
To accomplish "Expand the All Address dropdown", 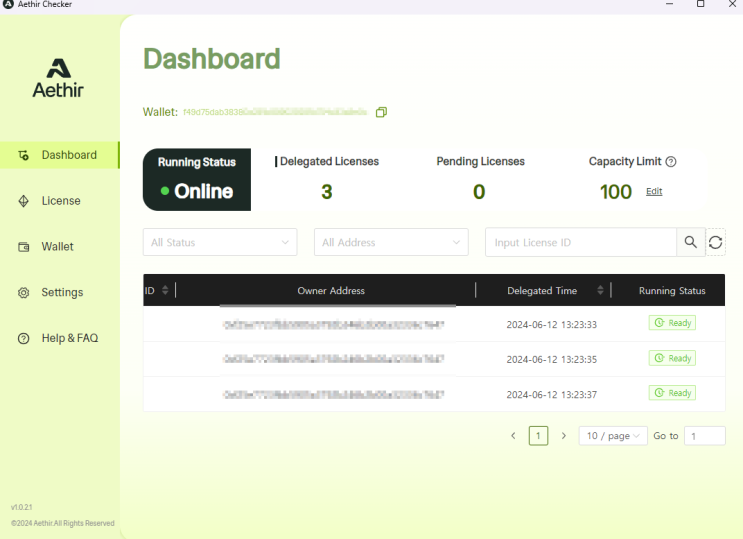I will click(x=391, y=242).
